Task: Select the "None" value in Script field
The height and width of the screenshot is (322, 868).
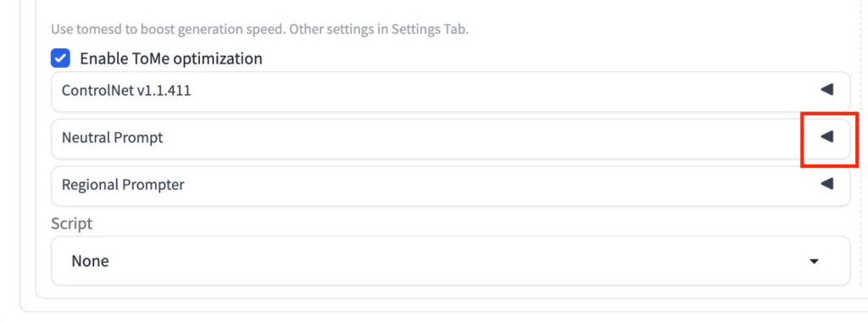Action: click(x=90, y=261)
